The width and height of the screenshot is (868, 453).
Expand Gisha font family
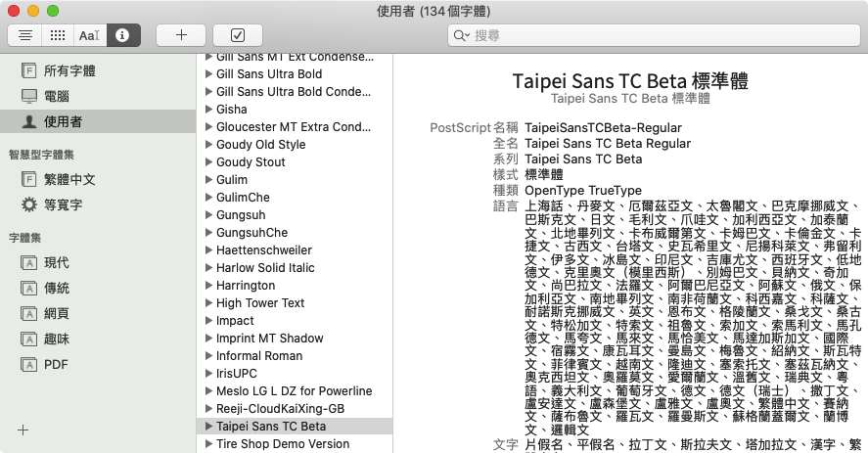click(x=208, y=110)
